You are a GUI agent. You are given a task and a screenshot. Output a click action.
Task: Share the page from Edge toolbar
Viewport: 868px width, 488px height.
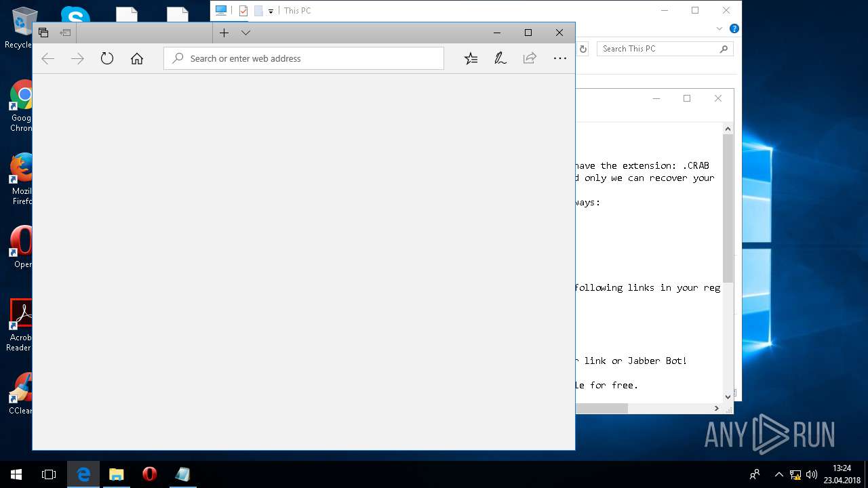530,58
